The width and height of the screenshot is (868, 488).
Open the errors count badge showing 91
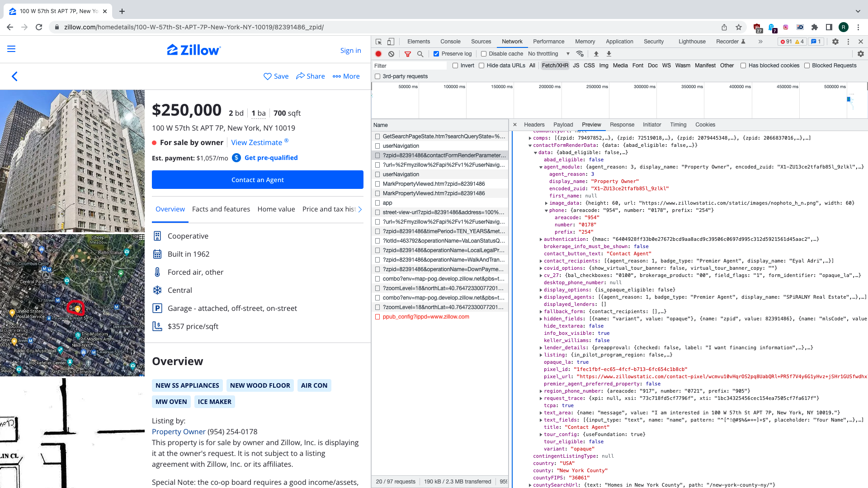click(x=786, y=42)
